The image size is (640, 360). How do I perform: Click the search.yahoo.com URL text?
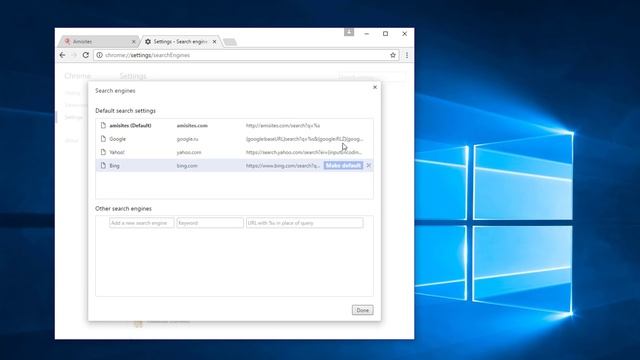click(304, 152)
